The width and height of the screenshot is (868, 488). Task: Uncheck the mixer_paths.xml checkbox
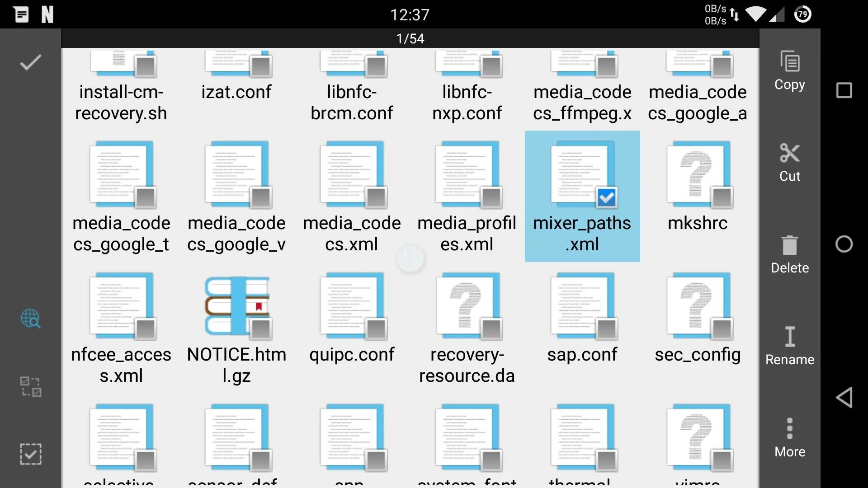coord(607,197)
